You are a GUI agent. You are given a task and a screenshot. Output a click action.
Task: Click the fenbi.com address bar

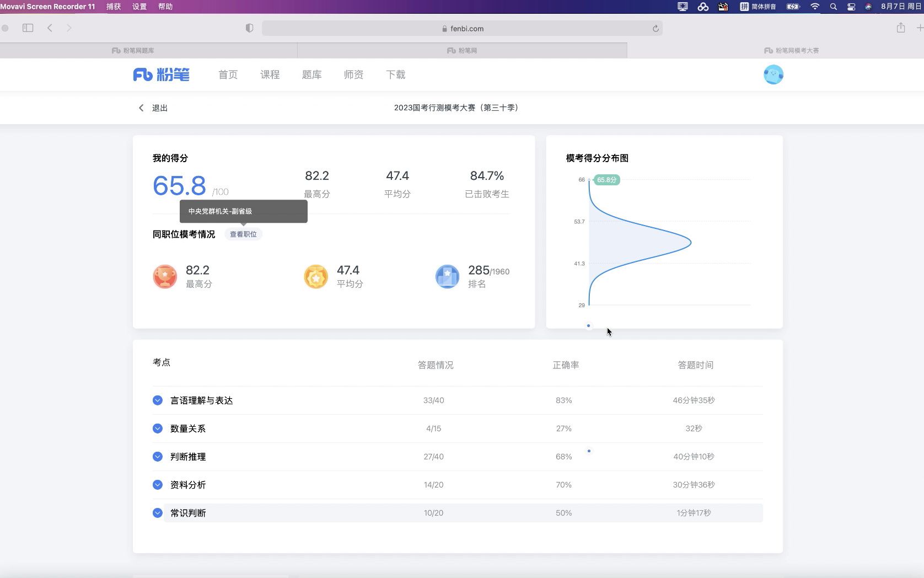[x=462, y=28]
